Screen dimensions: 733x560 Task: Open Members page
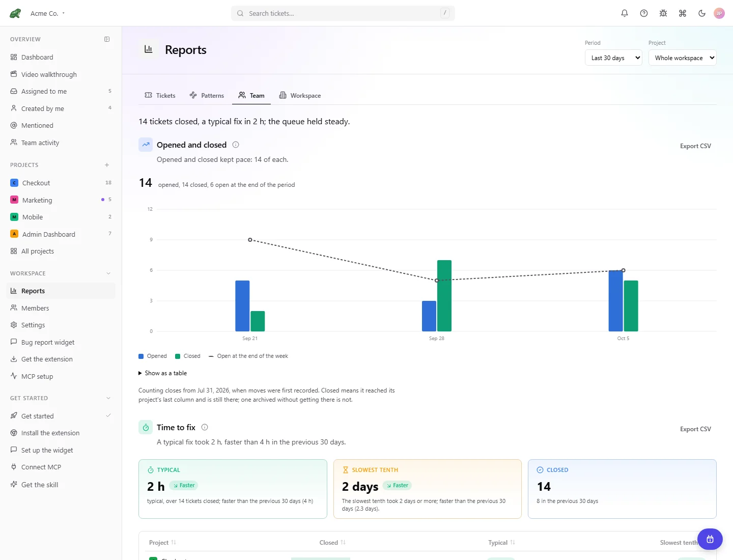(61, 308)
